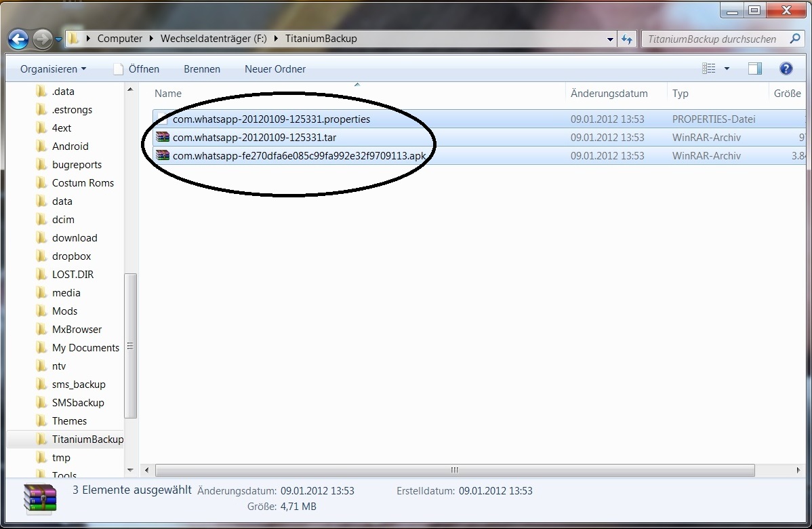Image resolution: width=812 pixels, height=529 pixels.
Task: Click the blank file icon of the .properties file
Action: coord(163,119)
